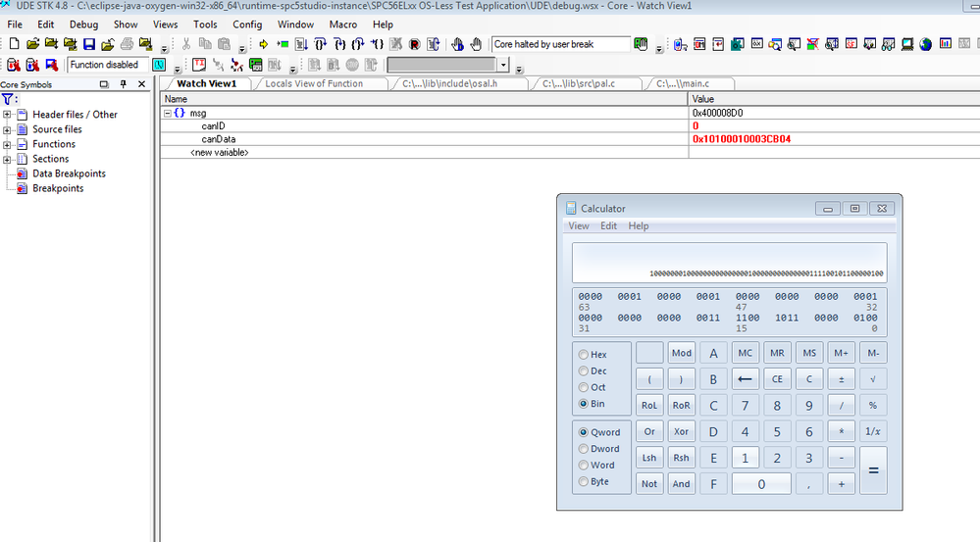Viewport: 980px width, 542px height.
Task: Expand the Source files tree node
Action: [7, 130]
